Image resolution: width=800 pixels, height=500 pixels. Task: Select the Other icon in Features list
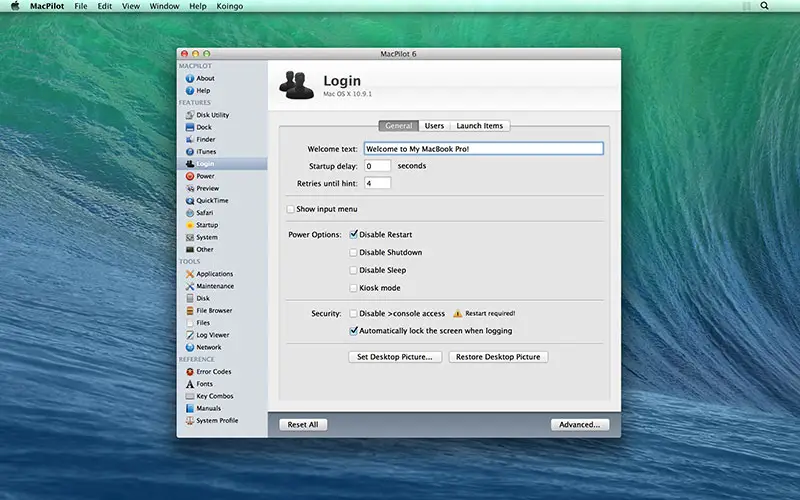point(190,249)
